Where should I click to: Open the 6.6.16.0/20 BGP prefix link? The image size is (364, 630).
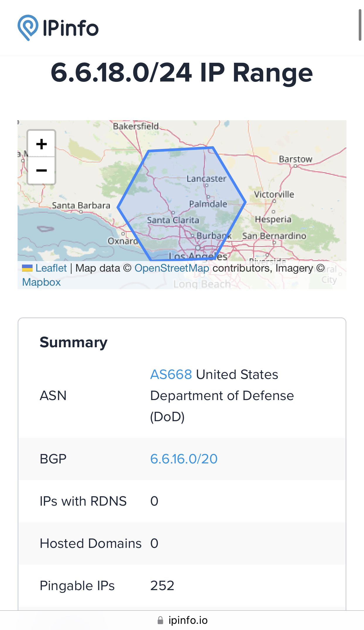point(184,459)
